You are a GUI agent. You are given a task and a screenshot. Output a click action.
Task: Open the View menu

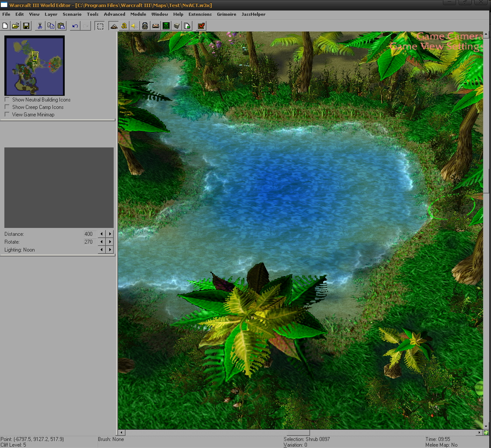(x=34, y=14)
